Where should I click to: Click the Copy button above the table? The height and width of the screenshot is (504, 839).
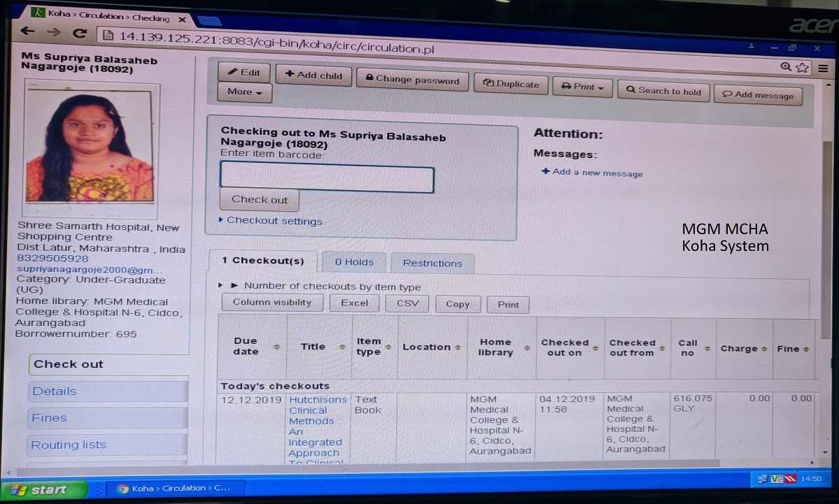[x=457, y=305]
